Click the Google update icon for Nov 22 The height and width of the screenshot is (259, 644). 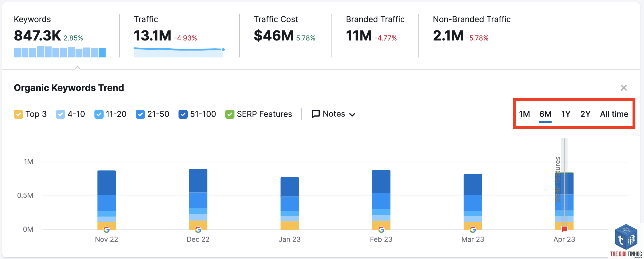tap(106, 230)
